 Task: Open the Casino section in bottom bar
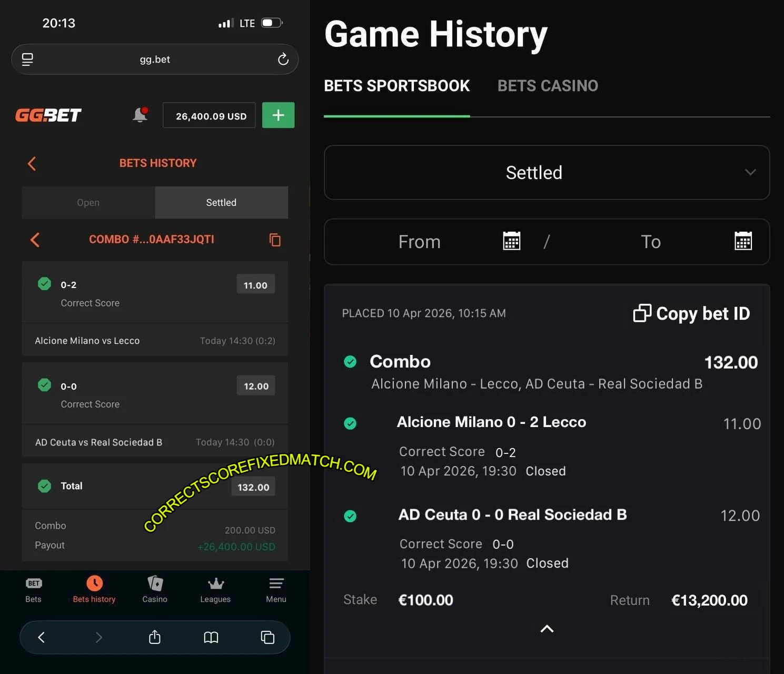(x=155, y=589)
